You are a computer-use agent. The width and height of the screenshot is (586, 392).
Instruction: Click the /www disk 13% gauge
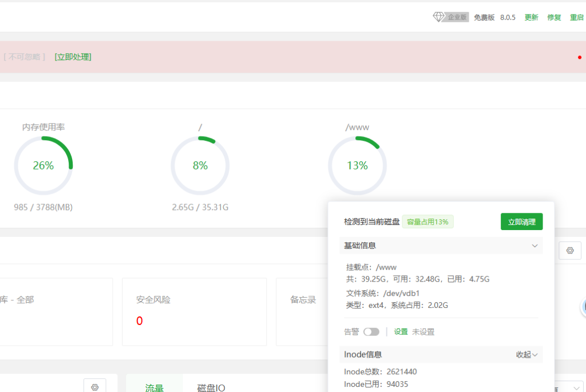coord(357,165)
